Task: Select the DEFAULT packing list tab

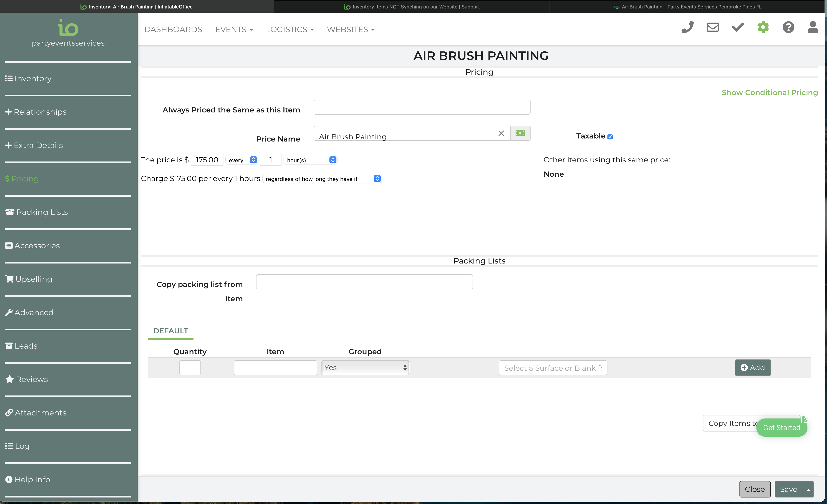Action: (170, 331)
